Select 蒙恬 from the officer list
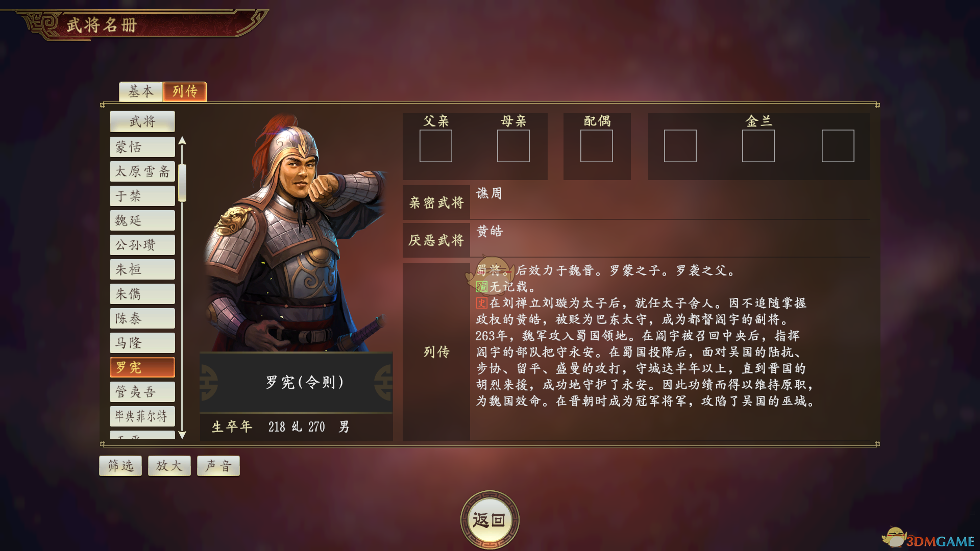The image size is (980, 551). coord(142,147)
